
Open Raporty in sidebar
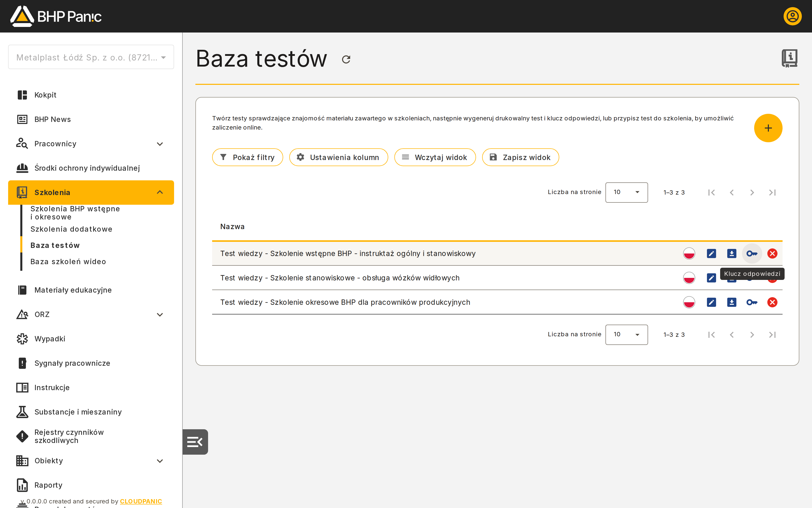click(x=91, y=485)
